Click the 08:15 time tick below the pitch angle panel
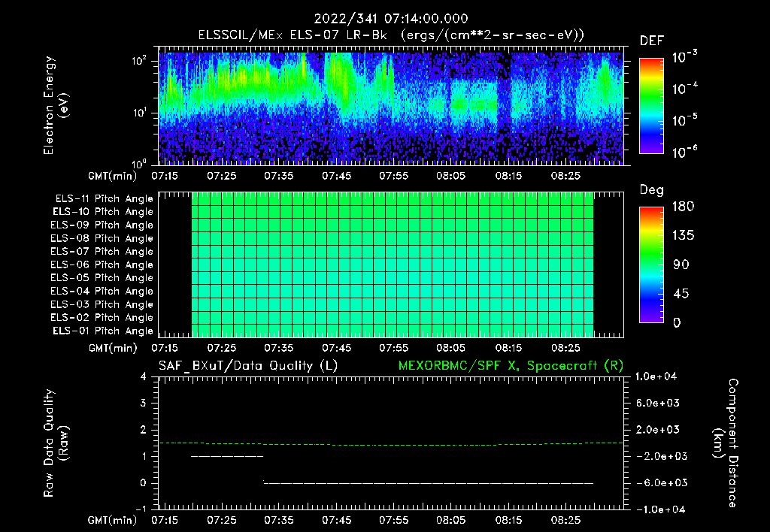Viewport: 770px width, 532px height. click(x=509, y=349)
